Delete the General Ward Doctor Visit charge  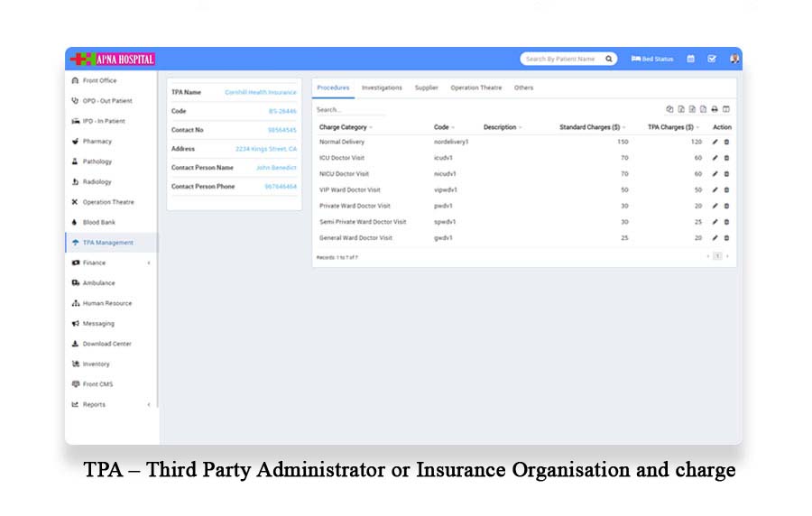726,238
